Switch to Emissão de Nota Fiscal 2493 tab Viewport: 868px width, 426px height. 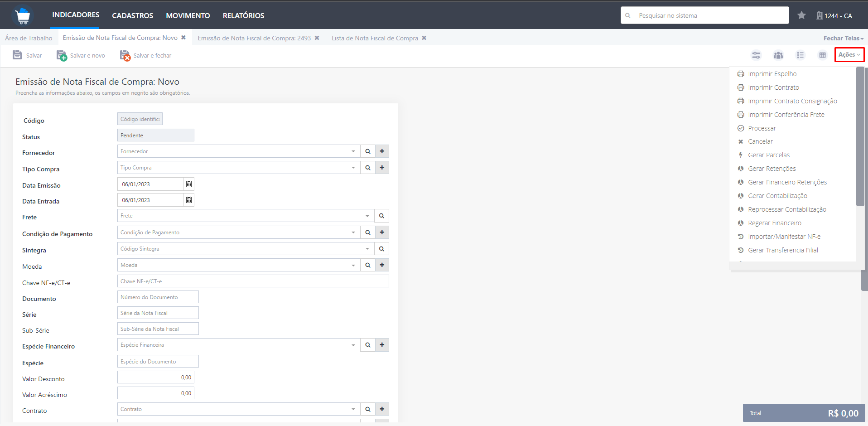click(254, 38)
